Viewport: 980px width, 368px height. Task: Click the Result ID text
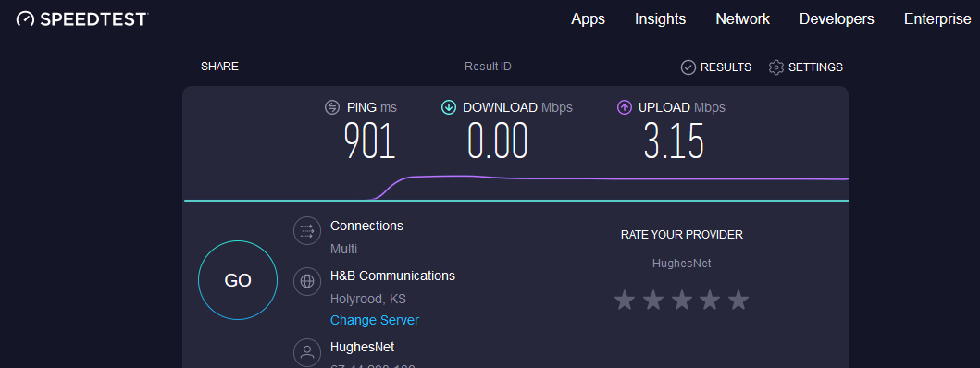pos(488,67)
